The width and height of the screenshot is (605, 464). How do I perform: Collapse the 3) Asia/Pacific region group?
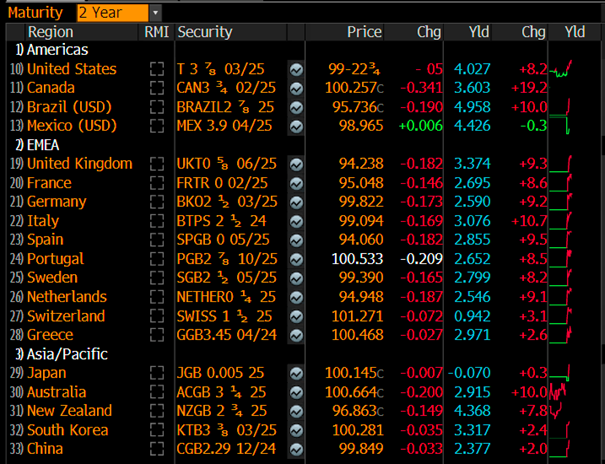click(x=62, y=354)
